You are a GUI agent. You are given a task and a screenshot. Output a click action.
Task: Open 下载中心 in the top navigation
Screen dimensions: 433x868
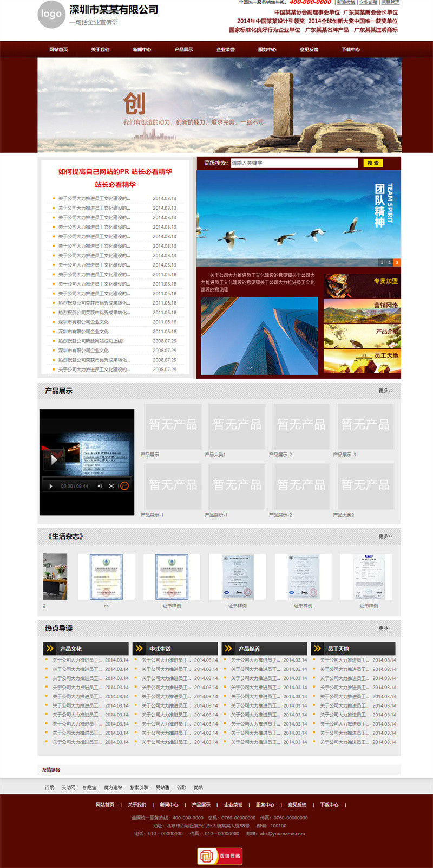point(351,50)
